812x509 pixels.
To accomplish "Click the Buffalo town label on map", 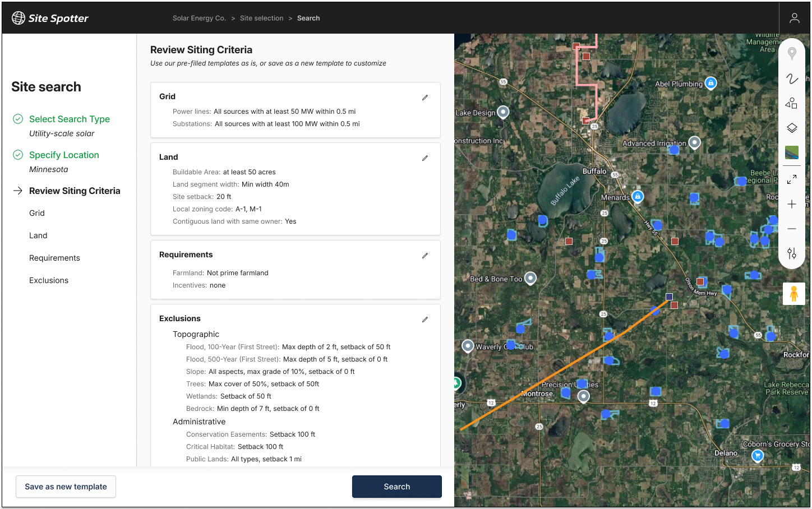I will [x=594, y=171].
